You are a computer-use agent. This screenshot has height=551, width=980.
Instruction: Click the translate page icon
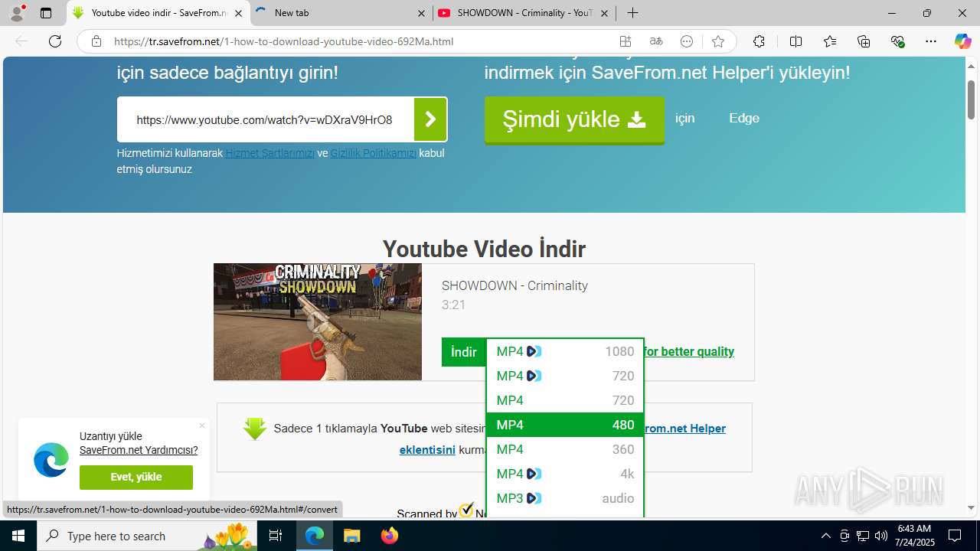pyautogui.click(x=656, y=41)
